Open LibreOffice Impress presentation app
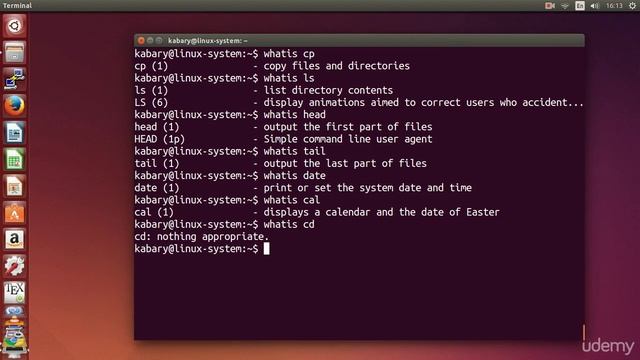 (14, 186)
